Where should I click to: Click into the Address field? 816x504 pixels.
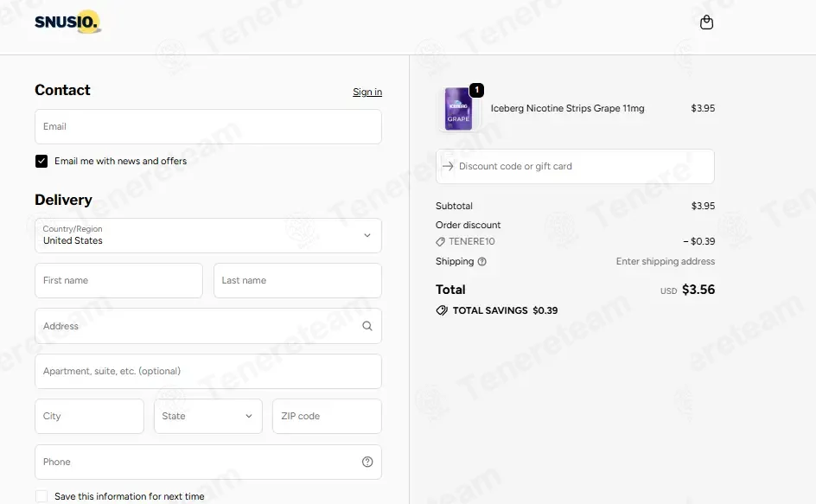coord(208,326)
